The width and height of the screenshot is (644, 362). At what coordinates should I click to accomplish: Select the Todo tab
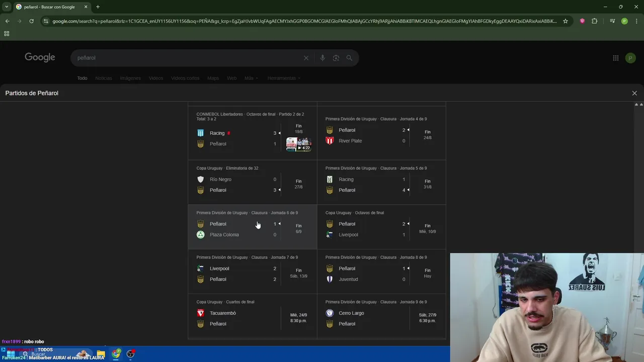click(x=82, y=78)
